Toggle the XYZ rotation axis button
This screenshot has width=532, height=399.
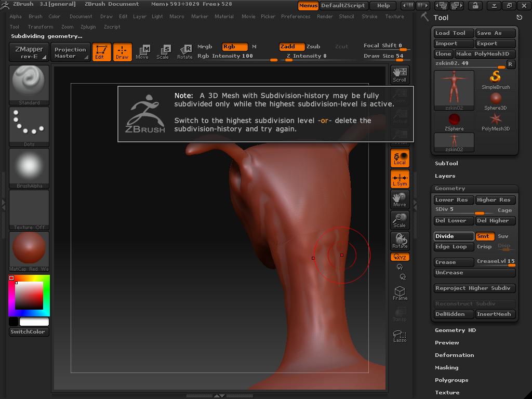[400, 257]
